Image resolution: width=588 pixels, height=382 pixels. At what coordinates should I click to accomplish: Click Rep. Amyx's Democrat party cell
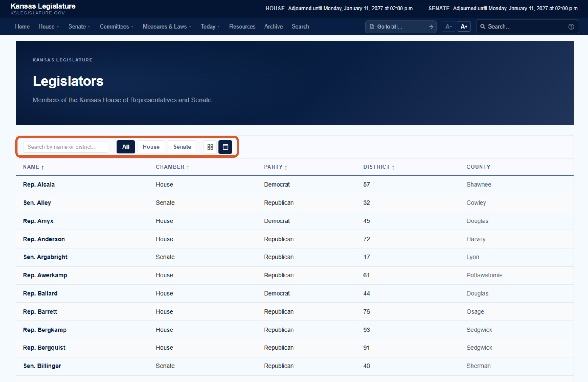(x=277, y=221)
